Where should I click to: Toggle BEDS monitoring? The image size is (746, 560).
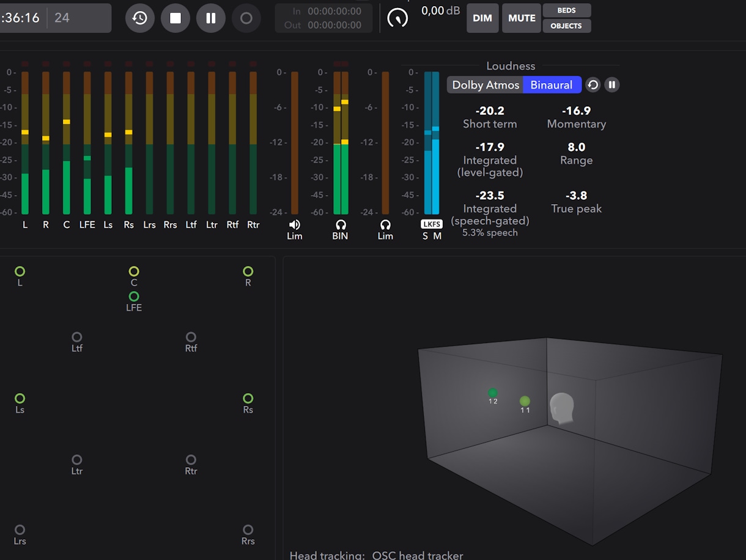click(x=566, y=10)
